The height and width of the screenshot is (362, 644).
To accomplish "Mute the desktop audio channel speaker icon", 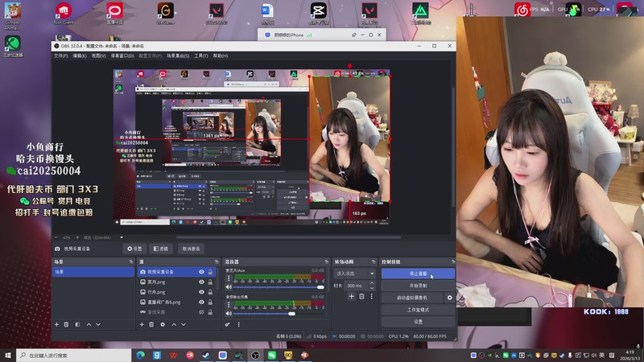I will [229, 314].
